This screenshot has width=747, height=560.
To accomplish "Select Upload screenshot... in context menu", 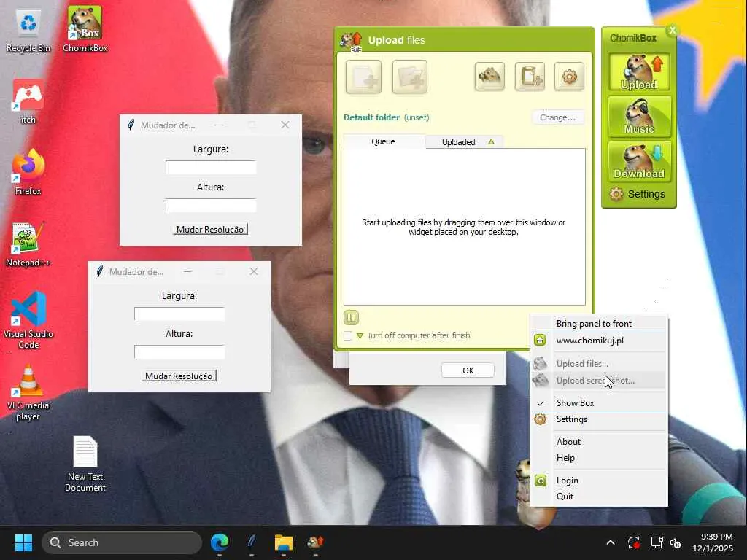I will coord(598,381).
